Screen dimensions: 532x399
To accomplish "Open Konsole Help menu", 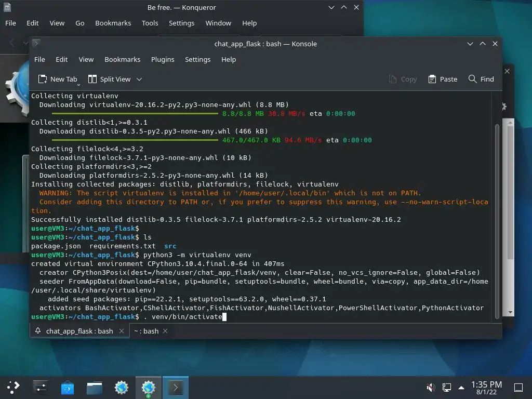I will tap(229, 59).
